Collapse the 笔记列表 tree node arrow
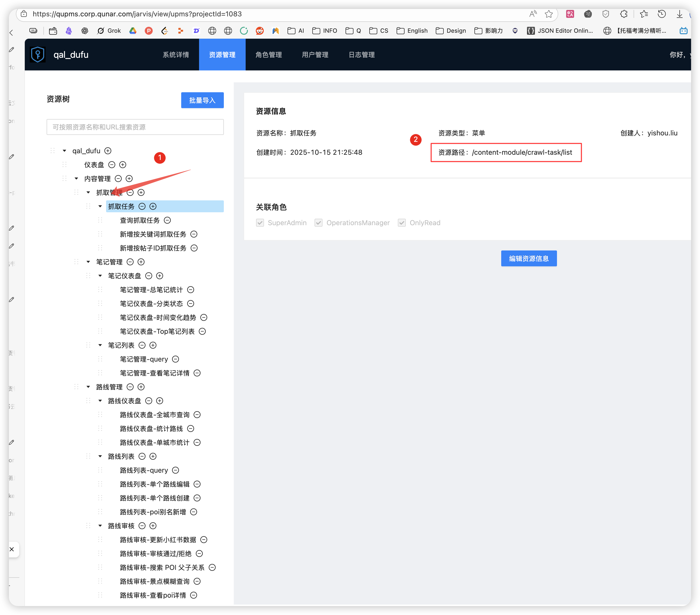700x615 pixels. pos(100,345)
